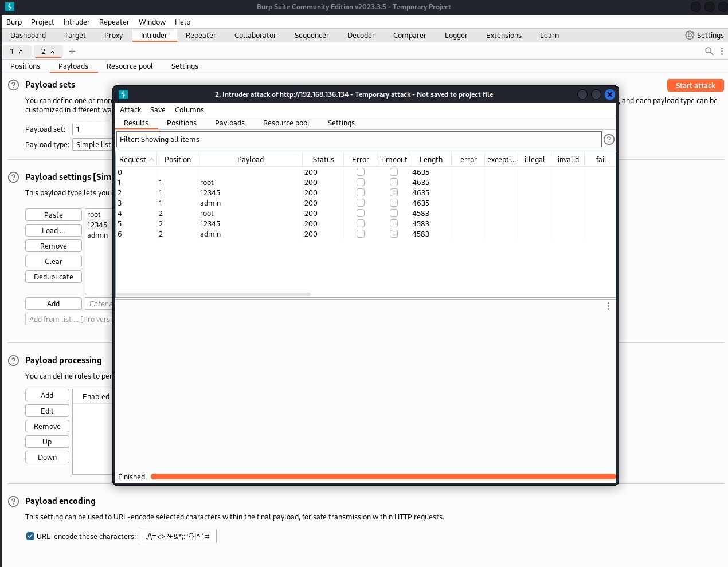Click Down button in payload processing
Viewport: 728px width, 567px height.
(47, 458)
